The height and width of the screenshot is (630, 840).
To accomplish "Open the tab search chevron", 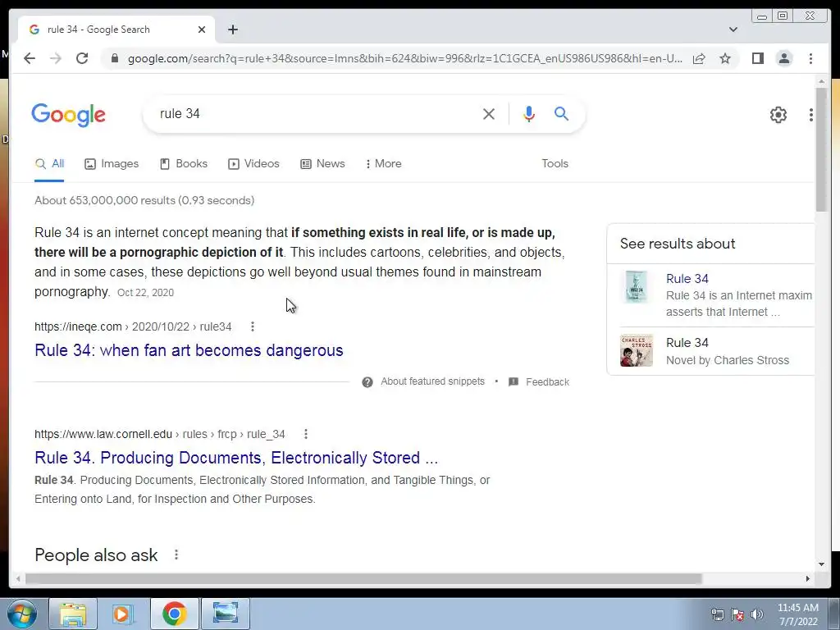I will click(x=733, y=30).
